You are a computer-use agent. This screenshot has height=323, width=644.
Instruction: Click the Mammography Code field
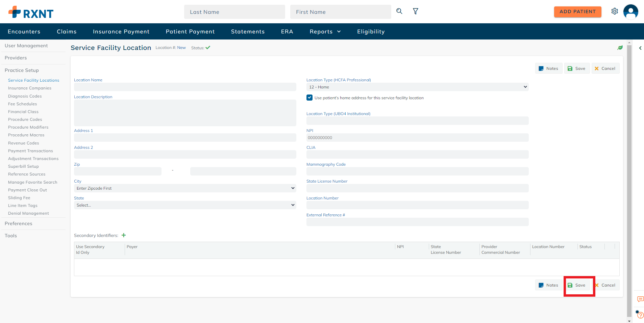click(417, 171)
